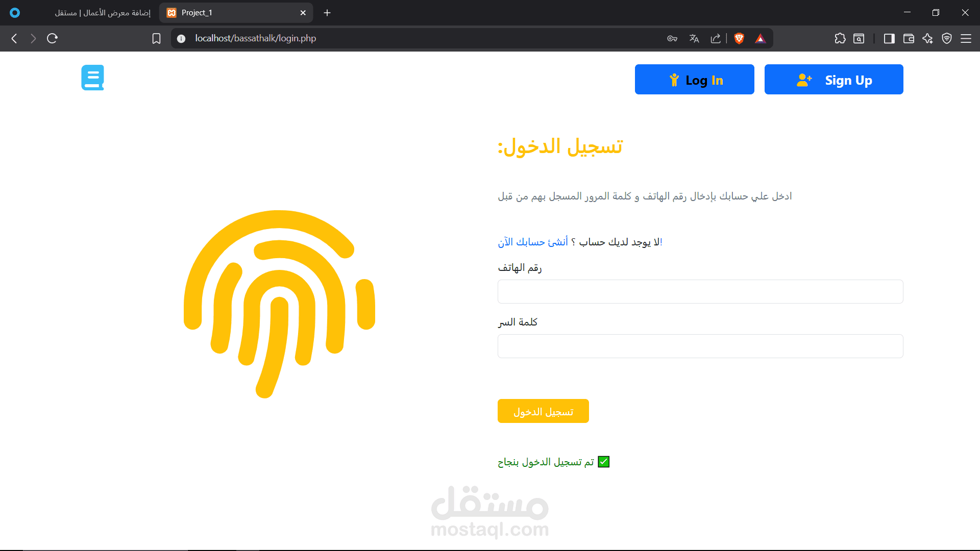Click the Sign Up button
The image size is (980, 551).
pyautogui.click(x=834, y=80)
